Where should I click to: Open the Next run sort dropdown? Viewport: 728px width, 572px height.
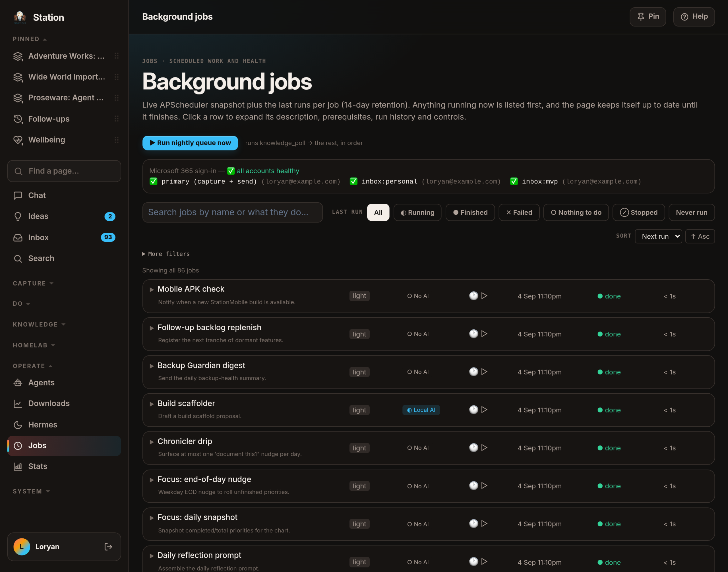tap(658, 236)
